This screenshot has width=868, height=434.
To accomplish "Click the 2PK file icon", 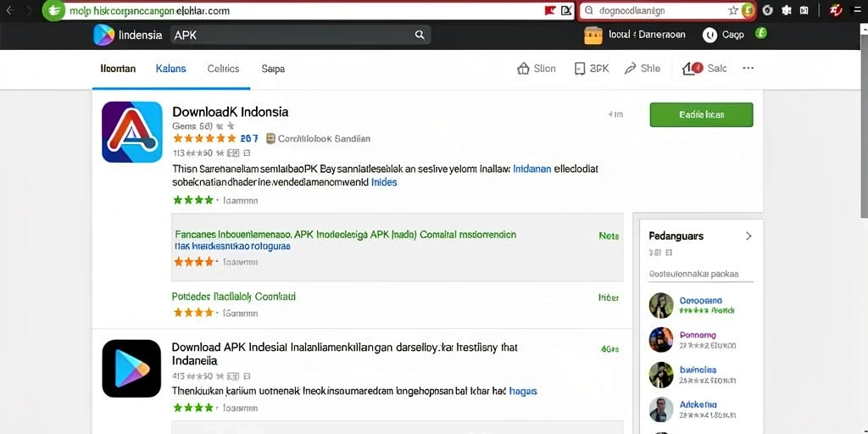I will tap(580, 69).
